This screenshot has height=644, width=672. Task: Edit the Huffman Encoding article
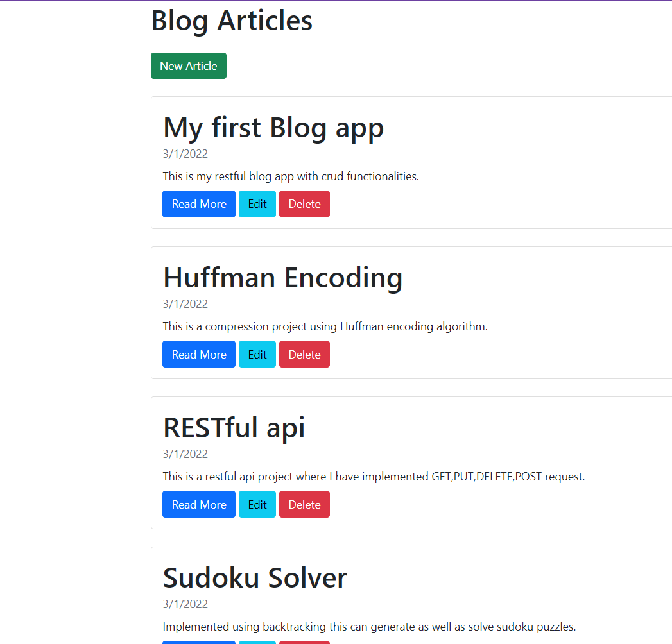pos(257,354)
